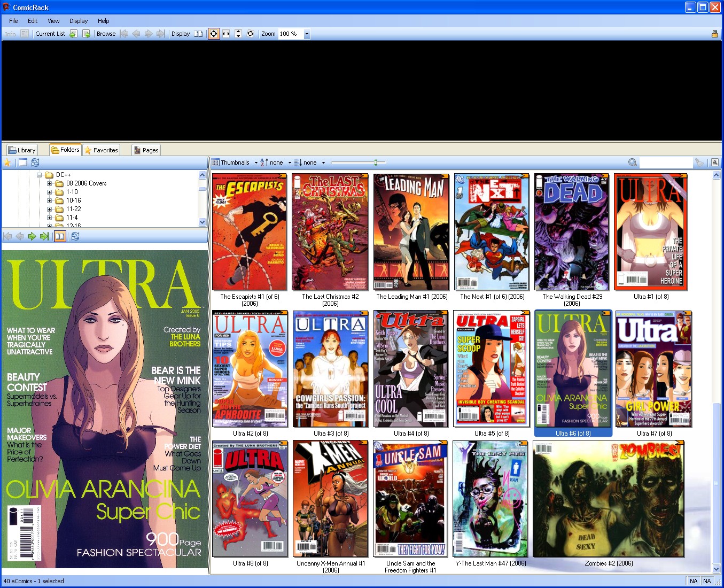Click 40 eComics status bar text
The height and width of the screenshot is (588, 724).
pyautogui.click(x=34, y=581)
